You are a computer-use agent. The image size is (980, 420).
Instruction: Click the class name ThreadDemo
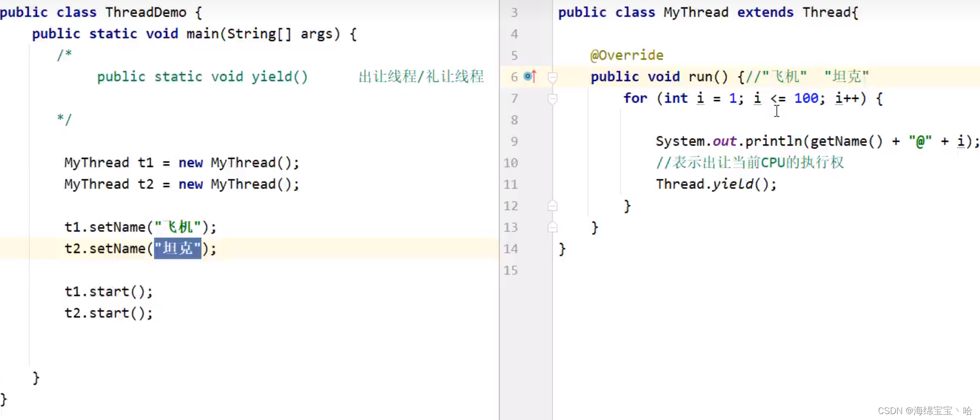pyautogui.click(x=146, y=12)
